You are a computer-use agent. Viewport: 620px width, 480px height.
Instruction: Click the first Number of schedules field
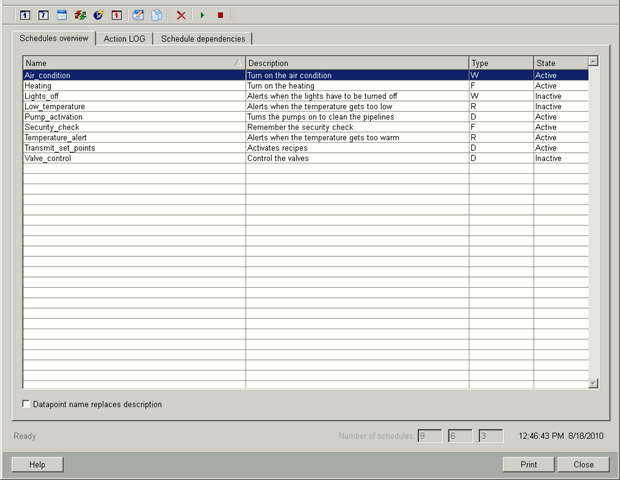(429, 436)
